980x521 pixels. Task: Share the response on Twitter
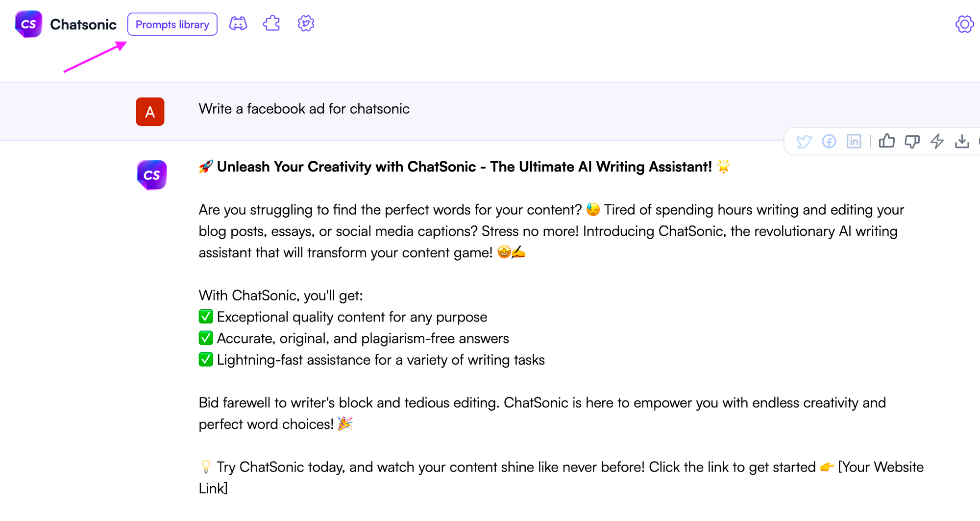tap(805, 142)
